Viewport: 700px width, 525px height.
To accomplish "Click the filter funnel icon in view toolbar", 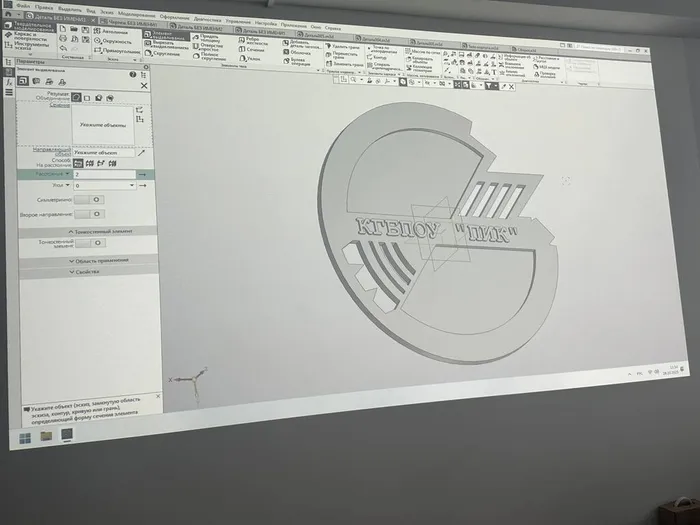I will (x=489, y=86).
